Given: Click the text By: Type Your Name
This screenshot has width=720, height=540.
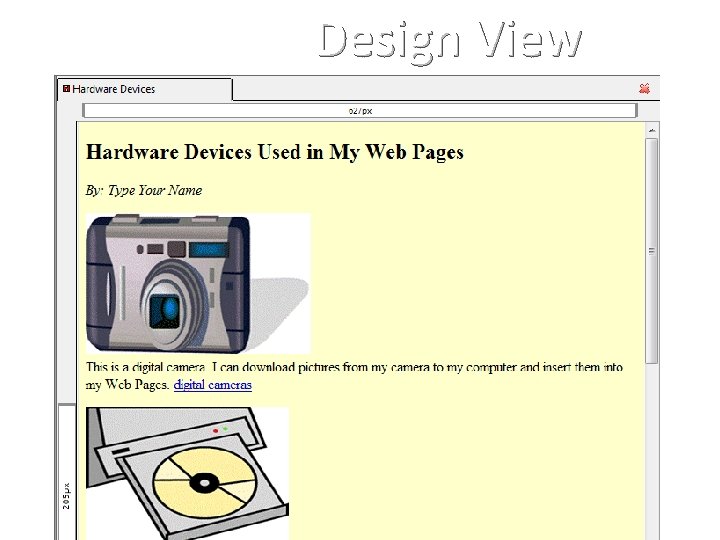Looking at the screenshot, I should [144, 191].
